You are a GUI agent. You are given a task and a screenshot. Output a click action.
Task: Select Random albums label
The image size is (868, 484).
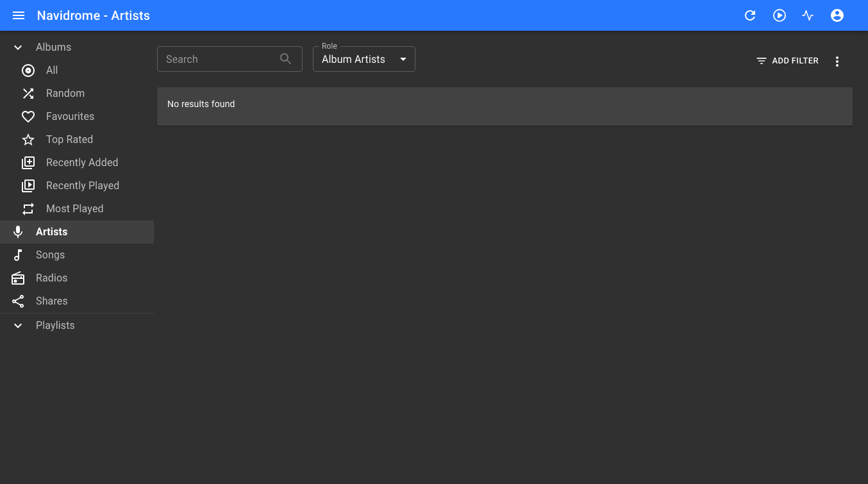click(x=65, y=94)
